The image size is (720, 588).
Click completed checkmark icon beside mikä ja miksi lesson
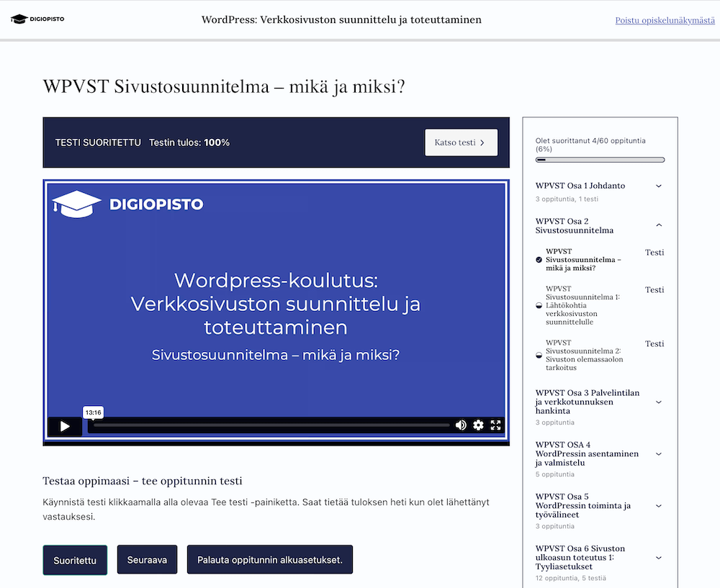[x=539, y=260]
